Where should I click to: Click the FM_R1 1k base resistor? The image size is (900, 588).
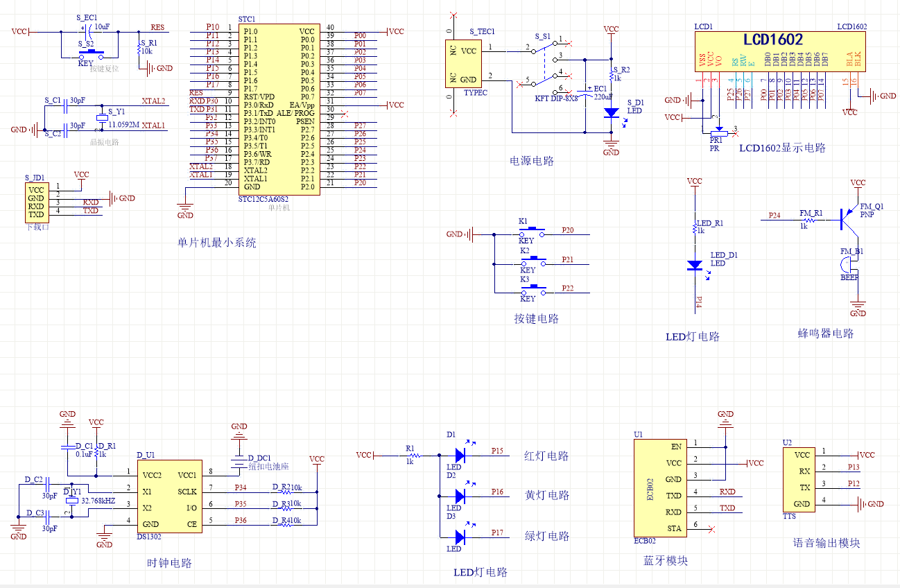coord(808,220)
